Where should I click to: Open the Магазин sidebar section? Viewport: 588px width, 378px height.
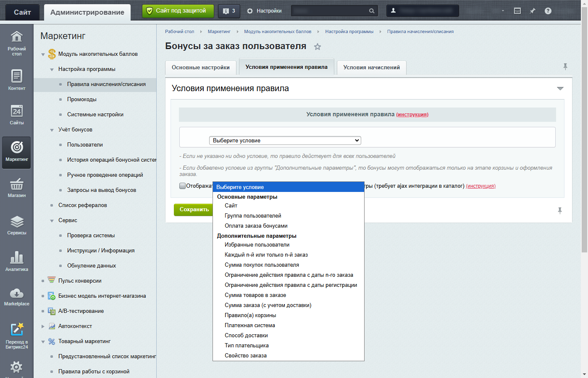[x=17, y=188]
